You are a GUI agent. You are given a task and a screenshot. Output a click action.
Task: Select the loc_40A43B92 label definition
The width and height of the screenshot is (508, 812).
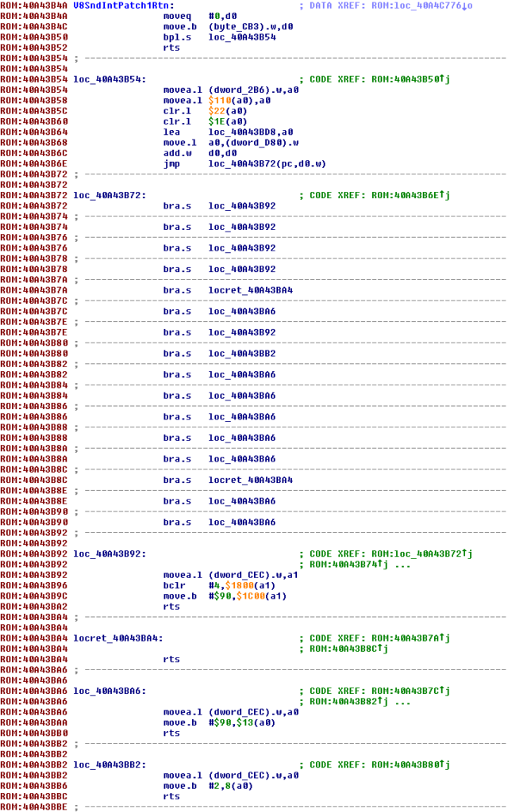tap(110, 554)
